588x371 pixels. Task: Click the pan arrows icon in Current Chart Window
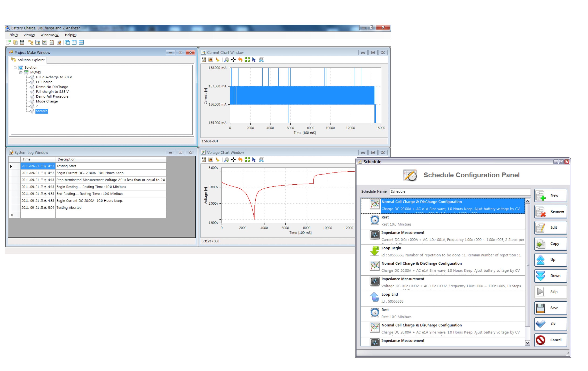click(233, 60)
